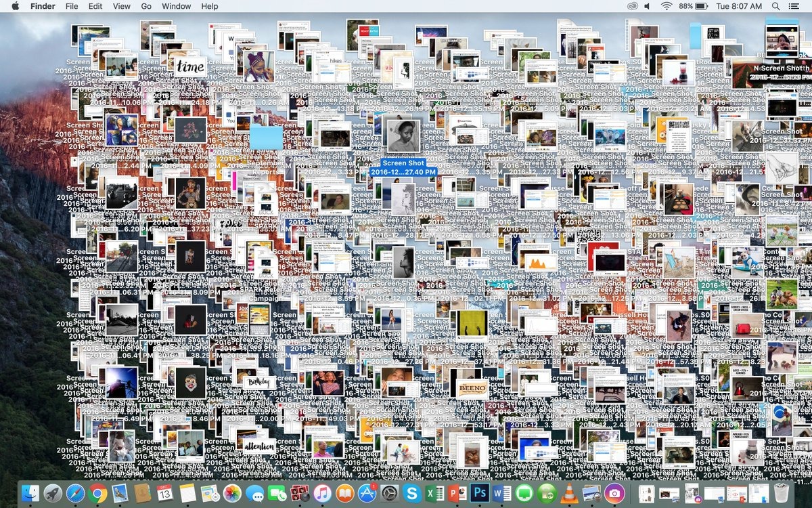The image size is (812, 508).
Task: Click the Skype dock icon
Action: [411, 494]
